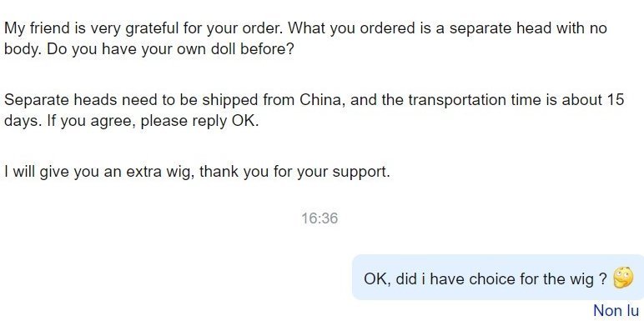Click the 'Separate heads need to be shipped' message
This screenshot has height=321, width=644.
click(314, 110)
